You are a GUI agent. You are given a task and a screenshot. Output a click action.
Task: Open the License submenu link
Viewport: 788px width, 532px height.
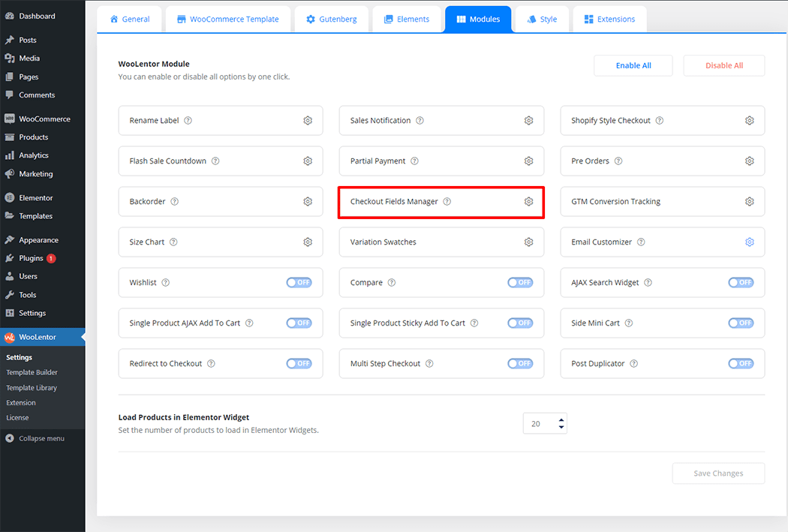17,417
